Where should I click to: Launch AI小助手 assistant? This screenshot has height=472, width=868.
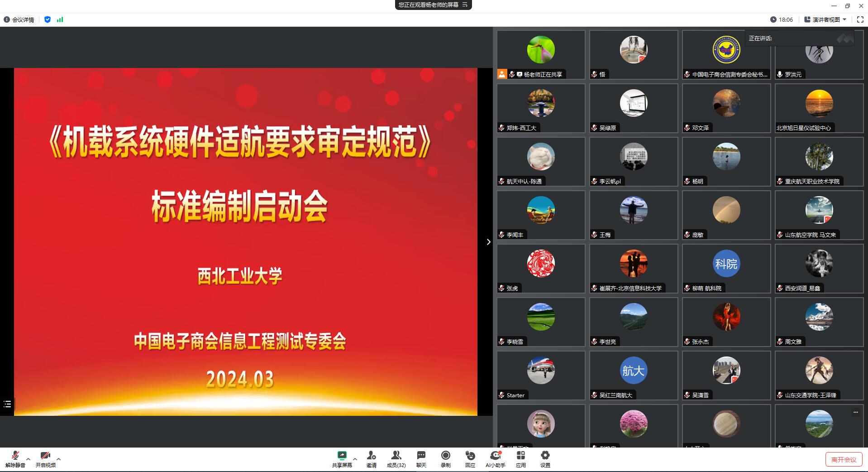(x=496, y=459)
